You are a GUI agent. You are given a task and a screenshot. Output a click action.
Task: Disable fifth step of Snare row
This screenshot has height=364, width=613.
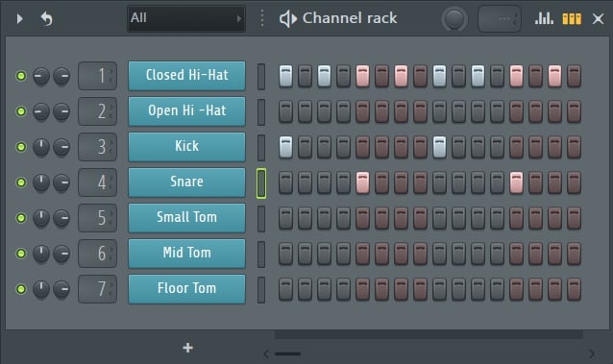point(362,182)
